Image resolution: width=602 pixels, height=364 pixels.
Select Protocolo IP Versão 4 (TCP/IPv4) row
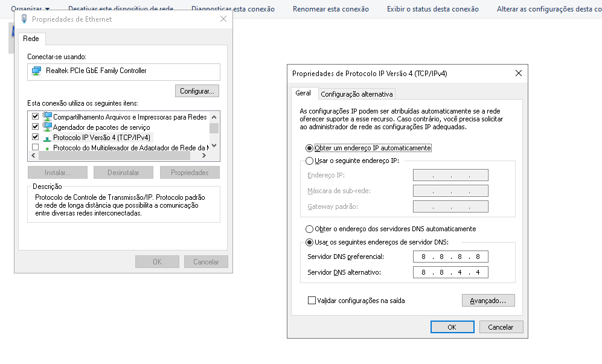(101, 138)
